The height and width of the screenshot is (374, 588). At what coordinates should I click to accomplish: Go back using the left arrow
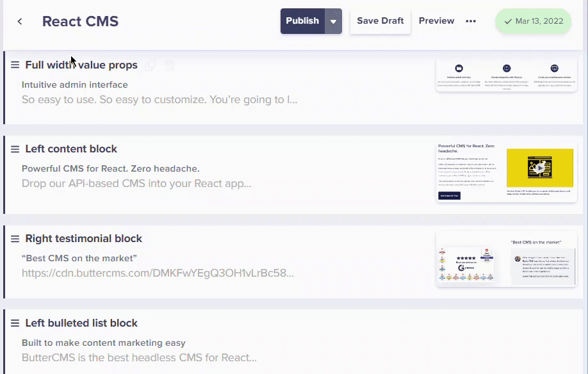(x=20, y=21)
